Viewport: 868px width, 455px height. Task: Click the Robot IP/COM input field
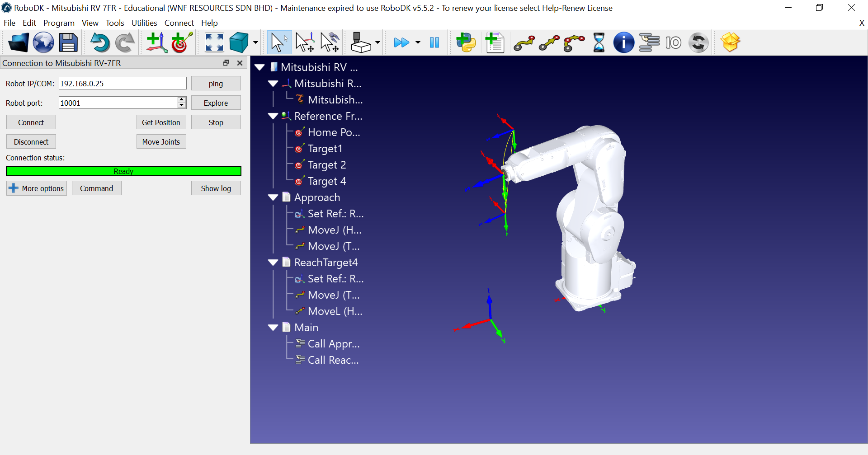[123, 84]
